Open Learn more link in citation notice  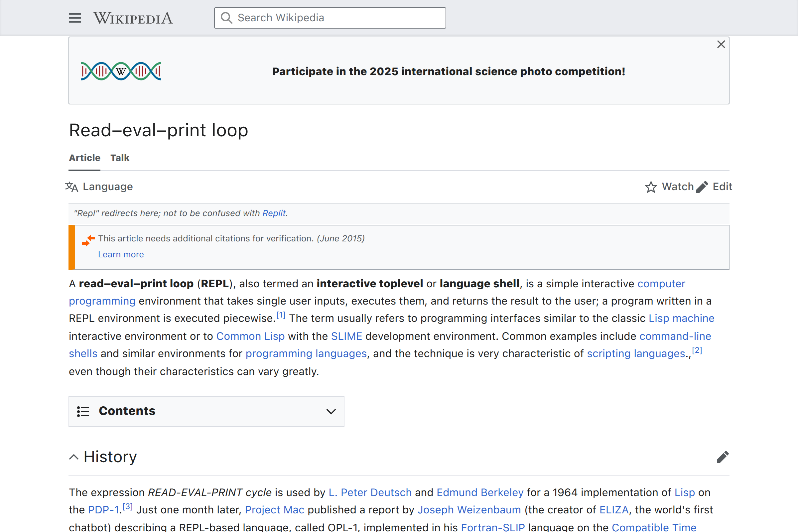[x=121, y=254]
